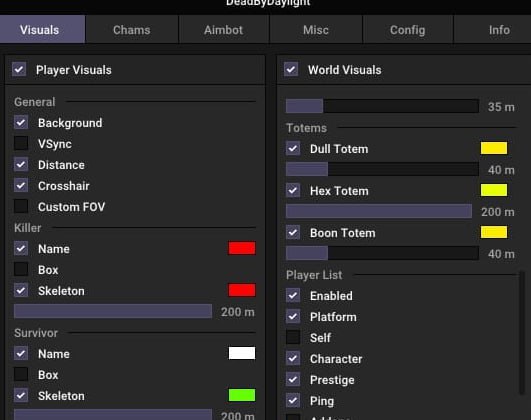Click the Player List section heading
Viewport: 531px width, 420px height.
click(x=314, y=275)
